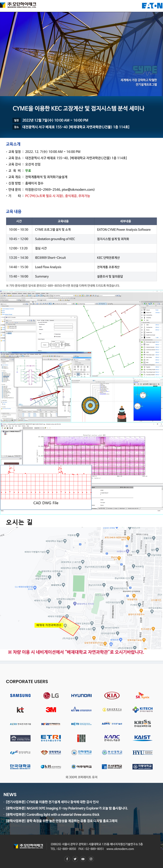Select the 아주대학교 logo
Screen dimensions: 163x868
(x=81, y=767)
